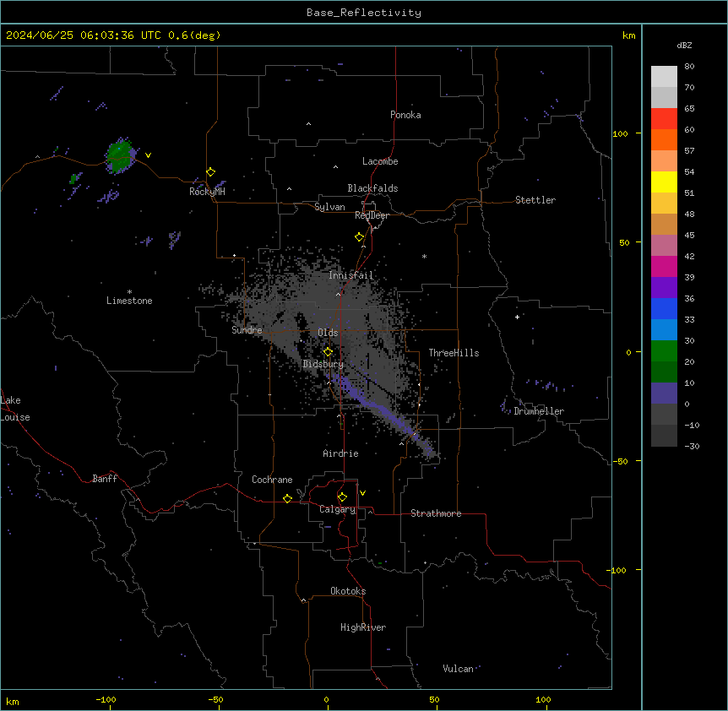Select the blue 36-33 dBZ legend swatch

[x=664, y=308]
